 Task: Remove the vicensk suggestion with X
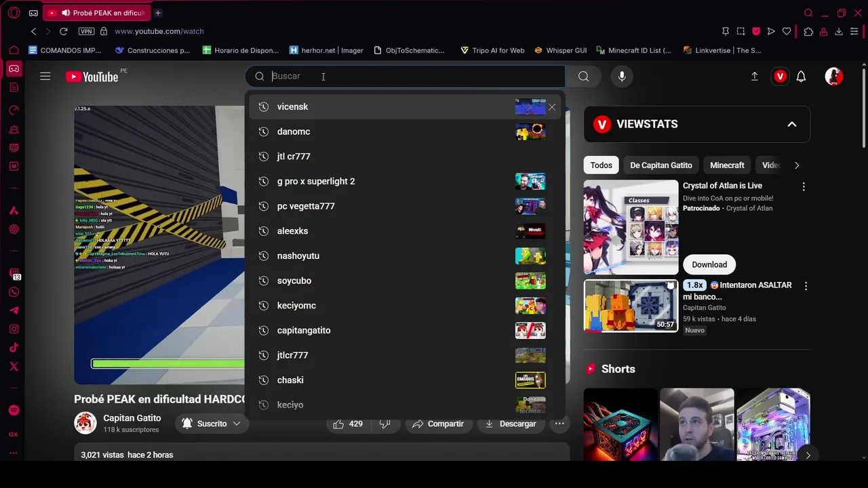click(552, 107)
